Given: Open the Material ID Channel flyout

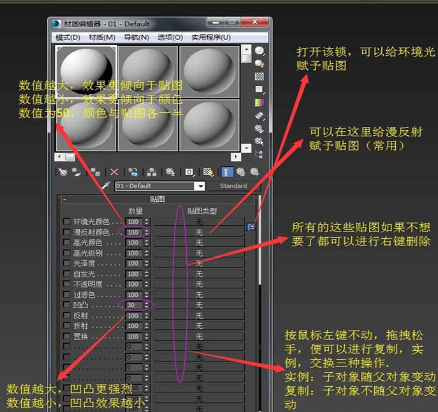Looking at the screenshot, I should [x=189, y=172].
